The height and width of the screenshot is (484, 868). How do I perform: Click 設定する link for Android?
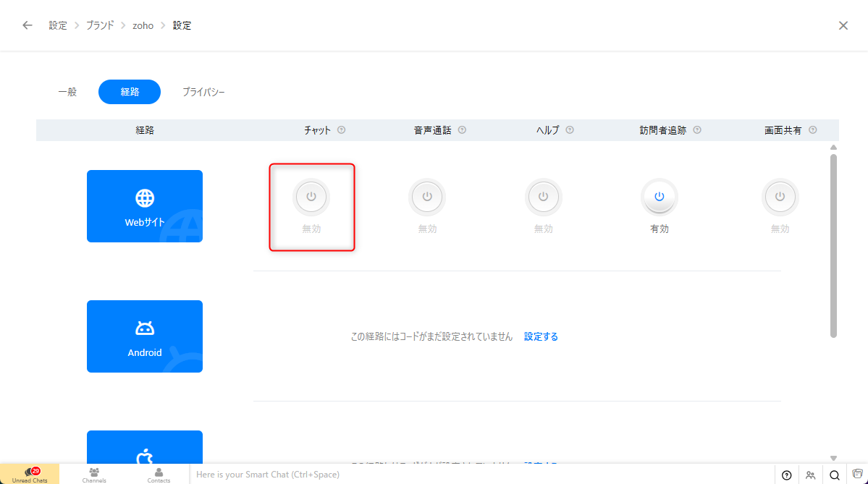pyautogui.click(x=541, y=336)
